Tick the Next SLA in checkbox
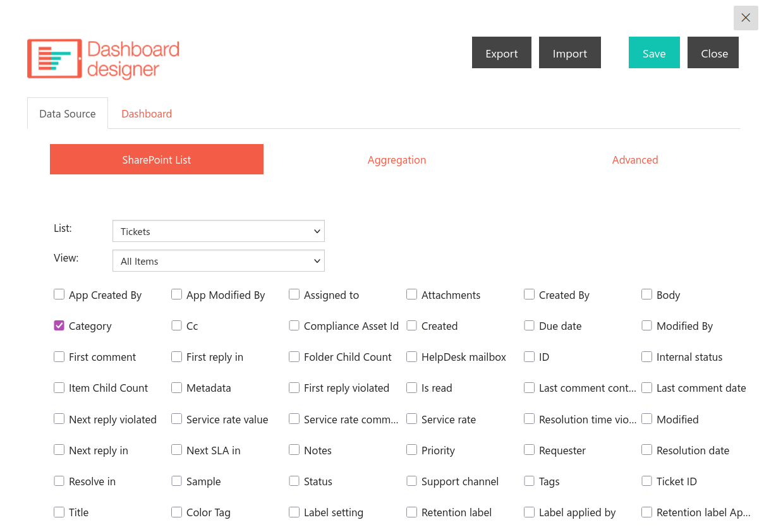This screenshot has width=764, height=532. pyautogui.click(x=176, y=449)
